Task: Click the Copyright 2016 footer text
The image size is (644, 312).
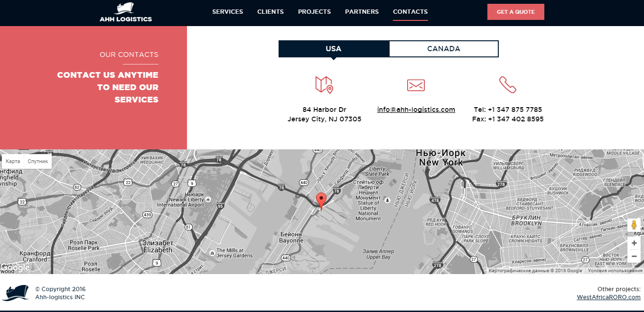Action: click(60, 289)
